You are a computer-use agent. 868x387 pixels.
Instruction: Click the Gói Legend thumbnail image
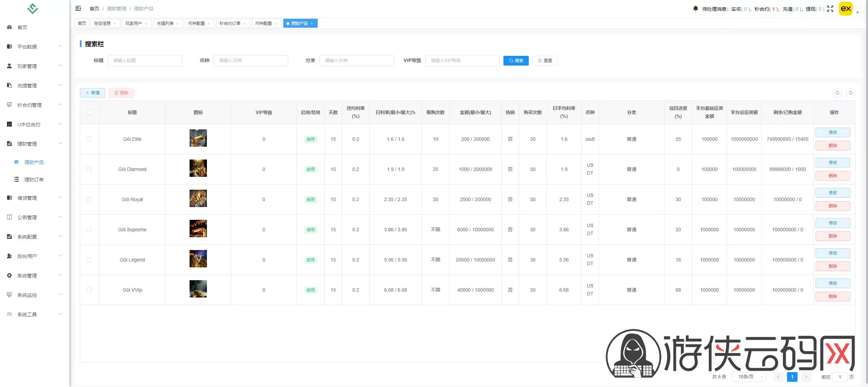[198, 259]
